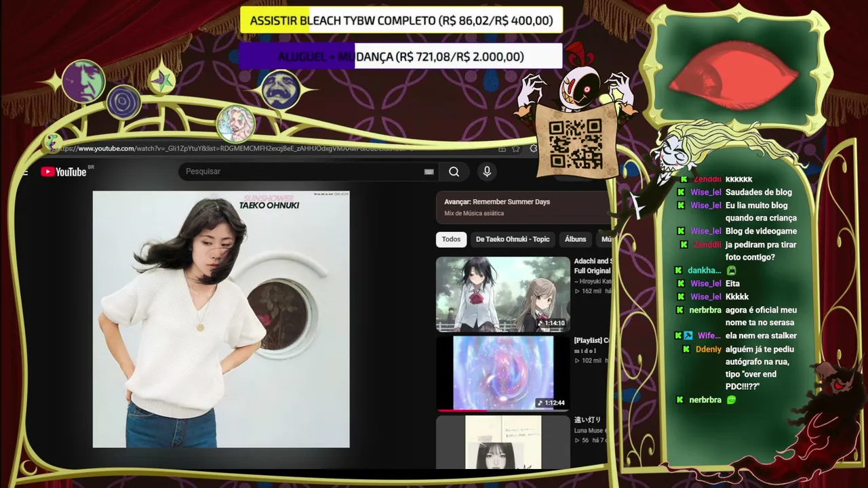Click the Taeko Ohnuki Sunshower album cover

tap(221, 319)
